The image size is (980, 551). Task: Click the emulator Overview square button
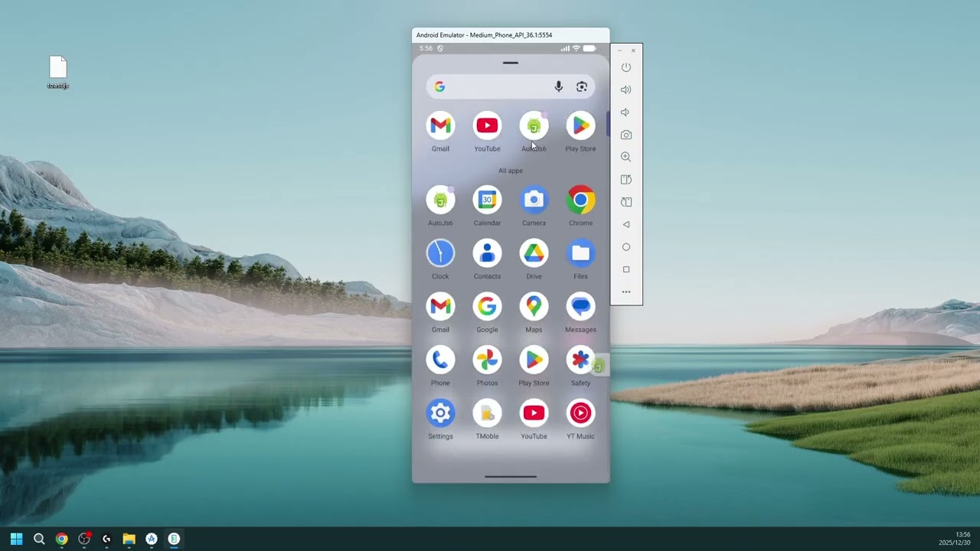point(626,269)
